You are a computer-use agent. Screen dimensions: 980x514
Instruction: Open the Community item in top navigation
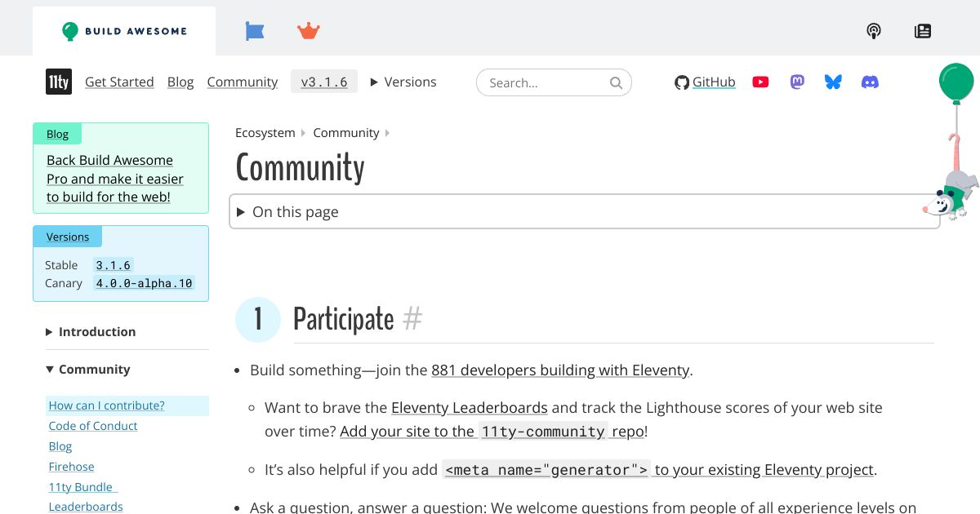click(x=243, y=82)
